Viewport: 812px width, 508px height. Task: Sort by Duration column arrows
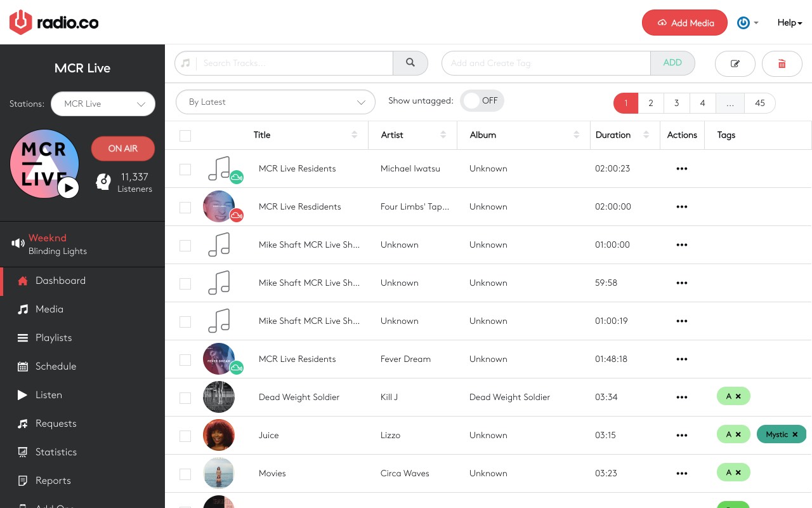646,135
